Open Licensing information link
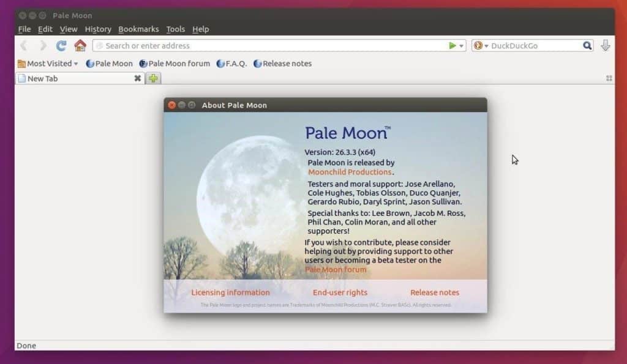The height and width of the screenshot is (364, 627). pyautogui.click(x=230, y=292)
